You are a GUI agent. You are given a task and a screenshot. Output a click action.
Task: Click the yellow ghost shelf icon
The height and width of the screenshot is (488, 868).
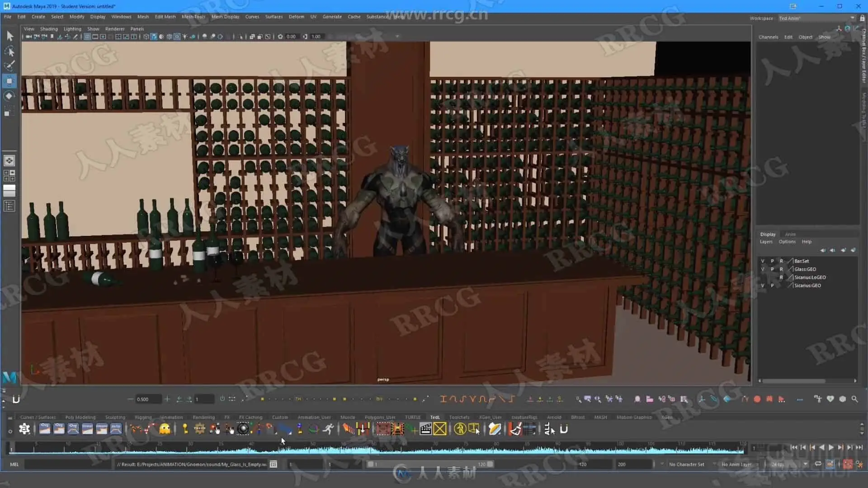coord(165,429)
